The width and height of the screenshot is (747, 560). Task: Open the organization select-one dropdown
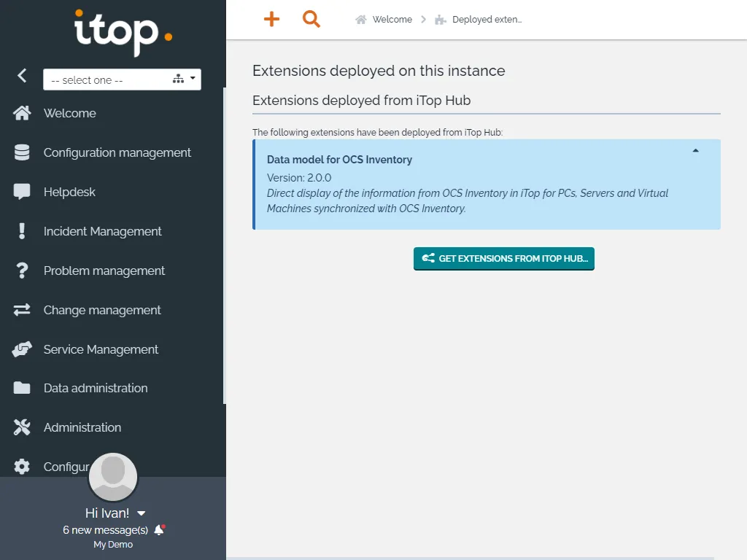click(x=122, y=79)
